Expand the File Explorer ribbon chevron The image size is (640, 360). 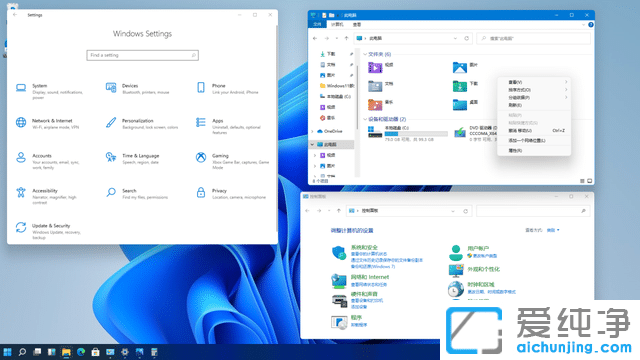point(583,25)
